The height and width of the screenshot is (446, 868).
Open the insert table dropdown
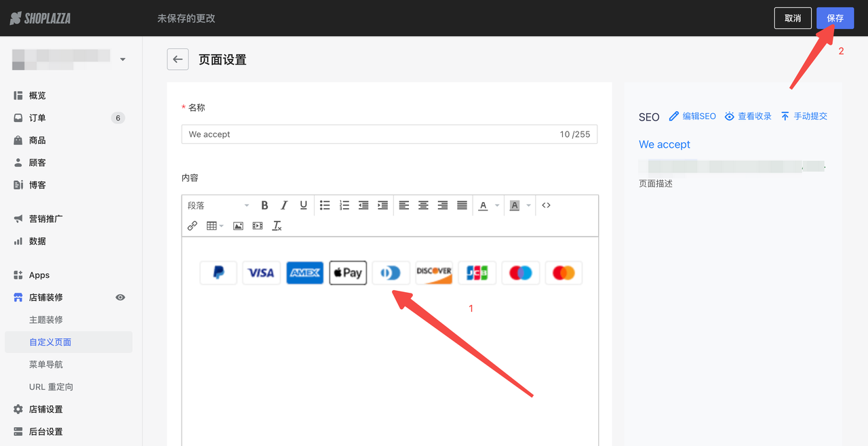point(215,226)
